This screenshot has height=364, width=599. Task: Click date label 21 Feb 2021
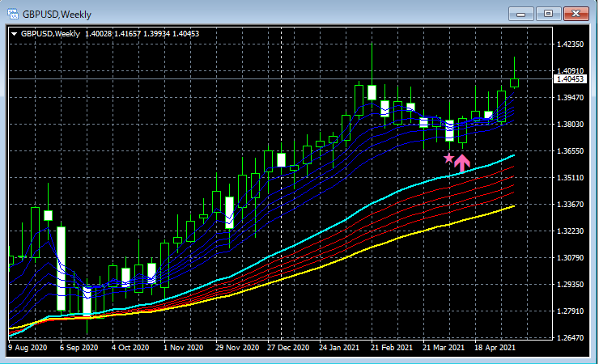[392, 348]
